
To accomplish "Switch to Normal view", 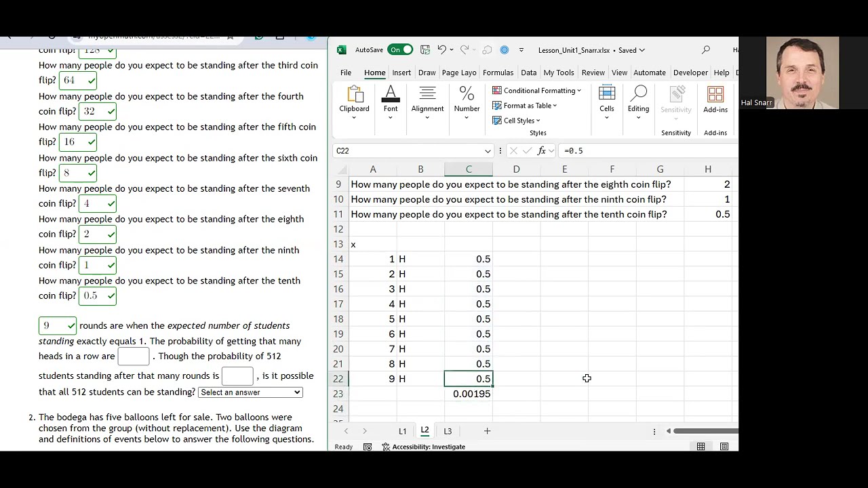I will click(x=701, y=447).
